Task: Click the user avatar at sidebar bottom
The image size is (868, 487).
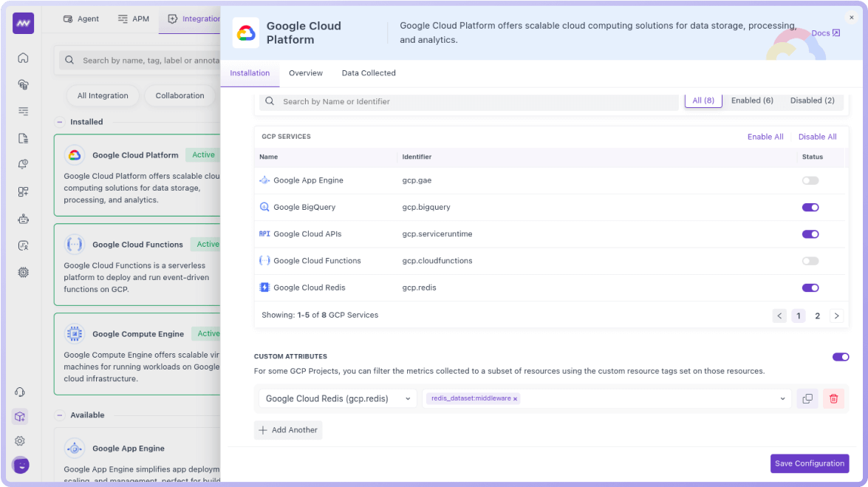Action: (x=21, y=466)
